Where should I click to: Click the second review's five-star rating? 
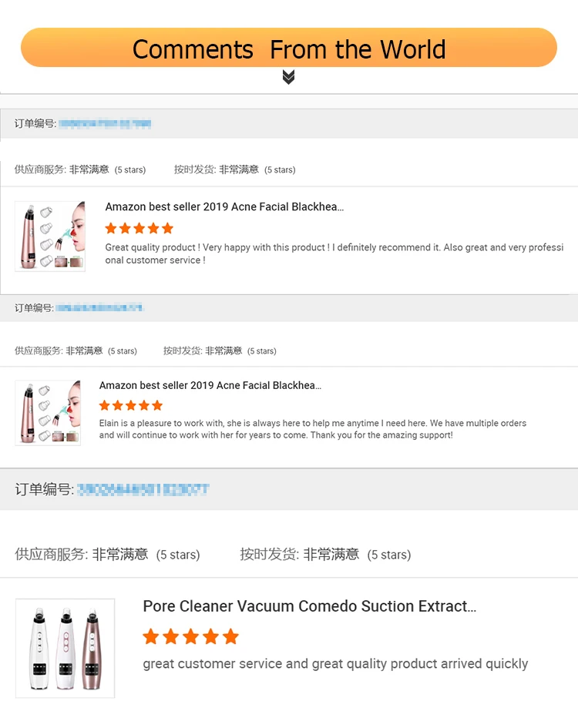click(x=131, y=405)
